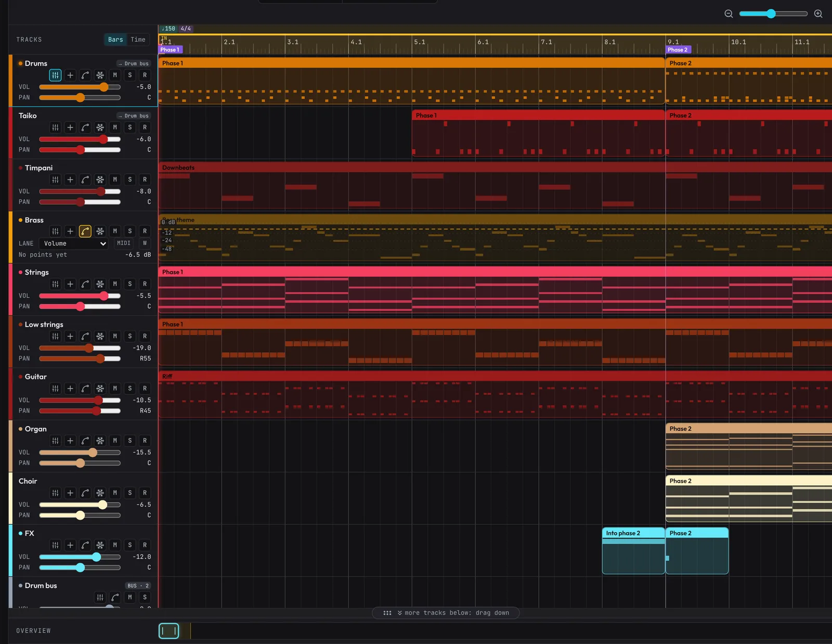Click the W button on Brass lane
832x644 pixels.
coord(145,243)
